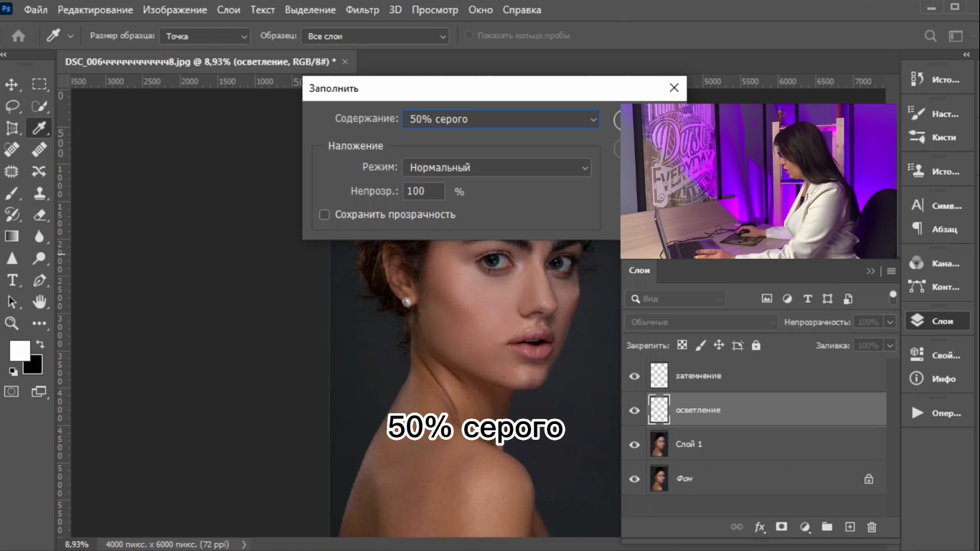Toggle layer filtering on/off switch
The image size is (980, 551).
892,297
